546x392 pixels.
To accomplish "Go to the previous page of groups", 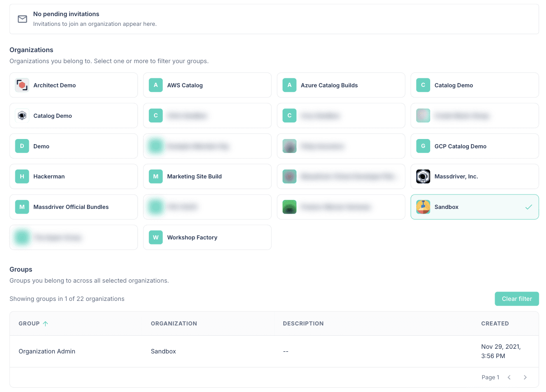I will (510, 377).
